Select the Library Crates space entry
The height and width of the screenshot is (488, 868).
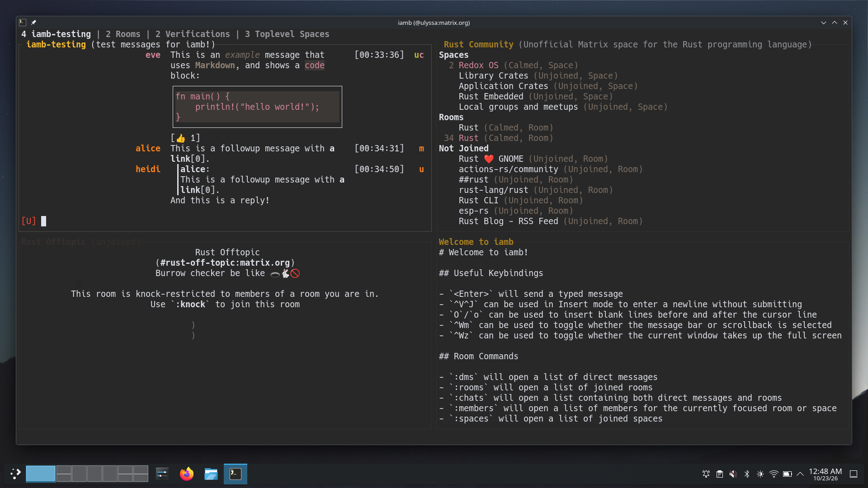(494, 75)
